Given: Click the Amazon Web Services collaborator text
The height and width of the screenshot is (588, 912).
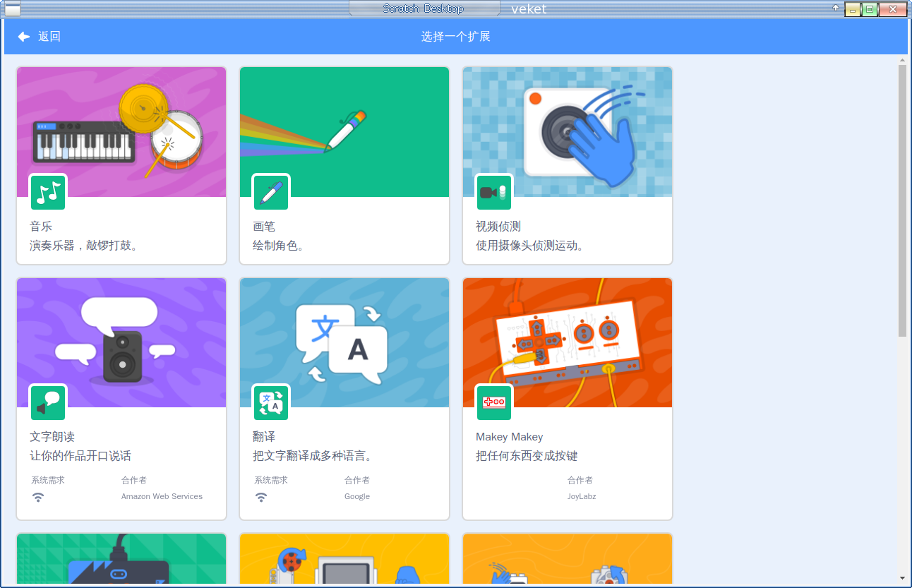Looking at the screenshot, I should [x=162, y=496].
